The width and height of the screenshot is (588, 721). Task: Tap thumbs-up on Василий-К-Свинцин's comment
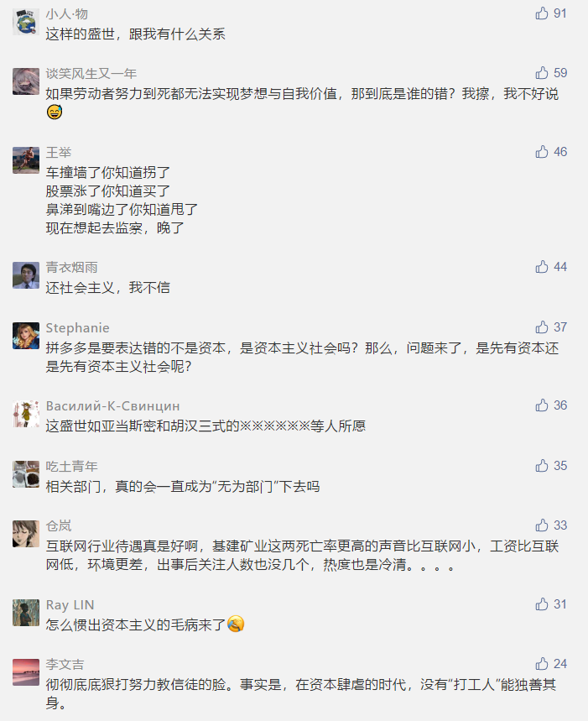[542, 405]
